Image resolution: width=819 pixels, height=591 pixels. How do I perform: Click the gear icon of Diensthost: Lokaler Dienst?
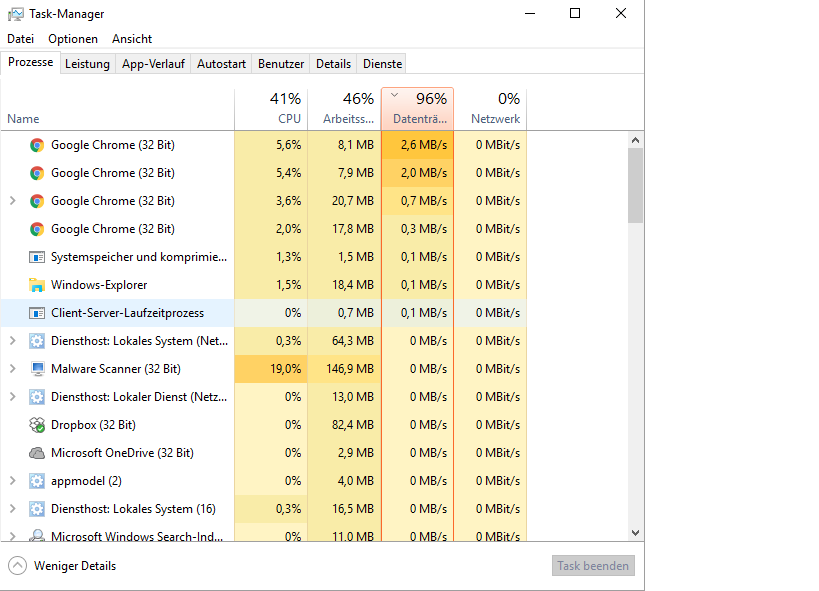pyautogui.click(x=37, y=397)
